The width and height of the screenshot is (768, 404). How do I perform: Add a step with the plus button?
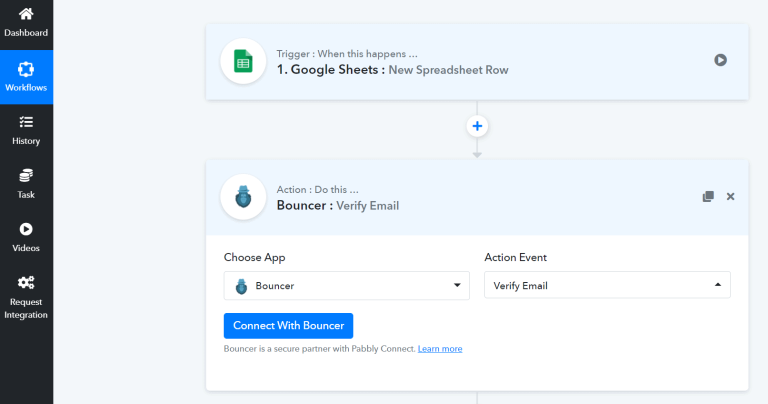(477, 126)
